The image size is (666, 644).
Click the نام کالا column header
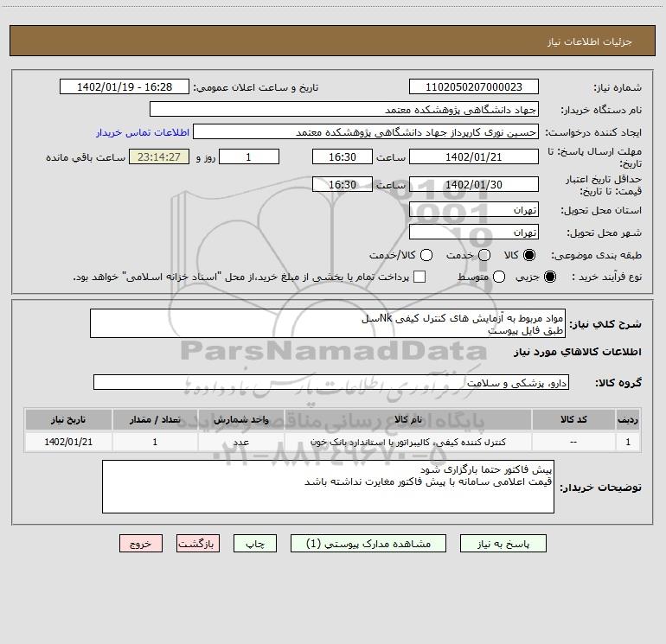point(407,419)
